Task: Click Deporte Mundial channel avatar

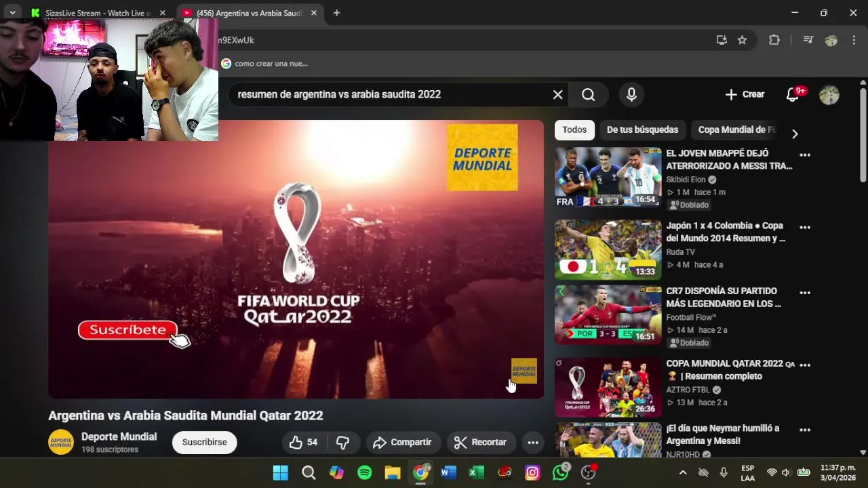Action: pyautogui.click(x=61, y=443)
